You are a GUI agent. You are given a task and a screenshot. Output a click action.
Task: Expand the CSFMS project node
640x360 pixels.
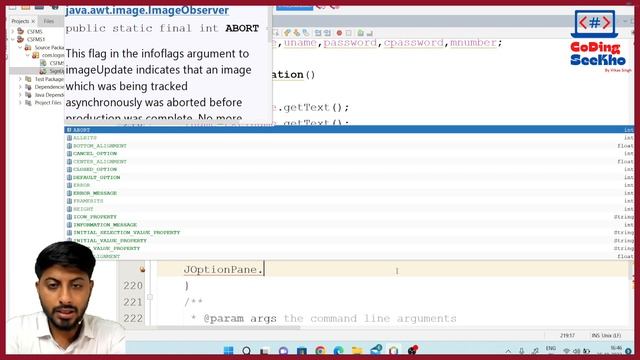click(13, 31)
